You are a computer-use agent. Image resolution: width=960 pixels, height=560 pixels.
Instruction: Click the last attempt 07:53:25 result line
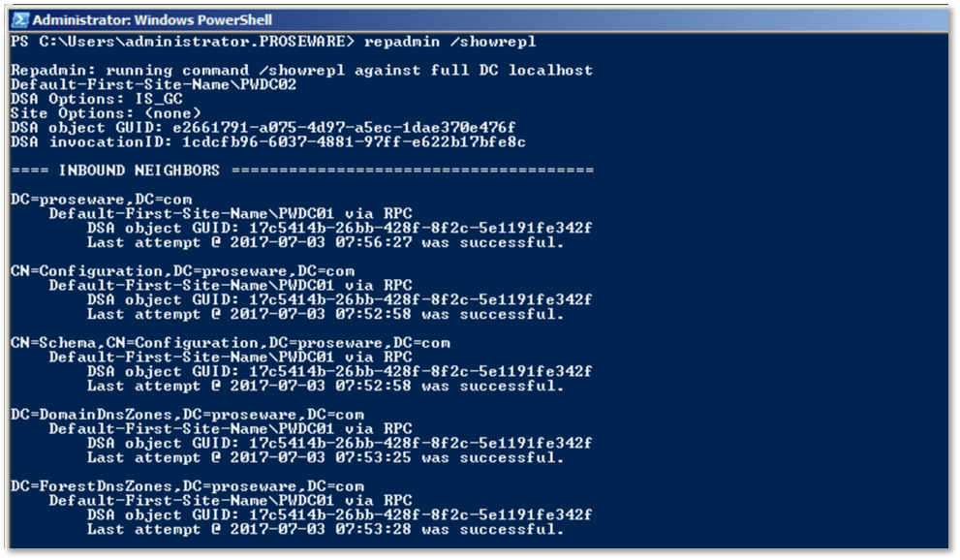[325, 457]
